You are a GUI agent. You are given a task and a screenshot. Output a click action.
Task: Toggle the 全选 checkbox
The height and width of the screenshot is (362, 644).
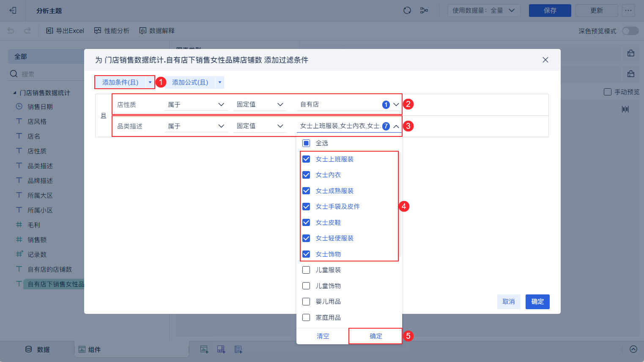pos(306,143)
